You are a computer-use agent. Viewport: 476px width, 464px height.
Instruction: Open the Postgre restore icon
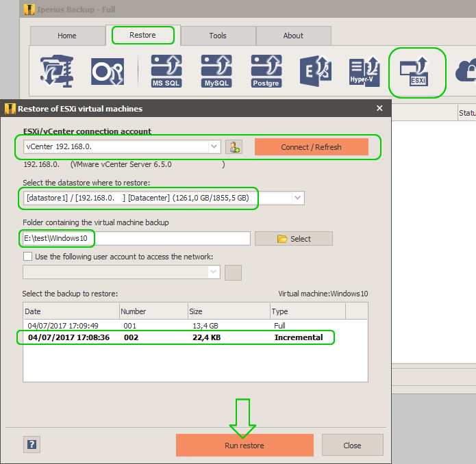[x=266, y=71]
